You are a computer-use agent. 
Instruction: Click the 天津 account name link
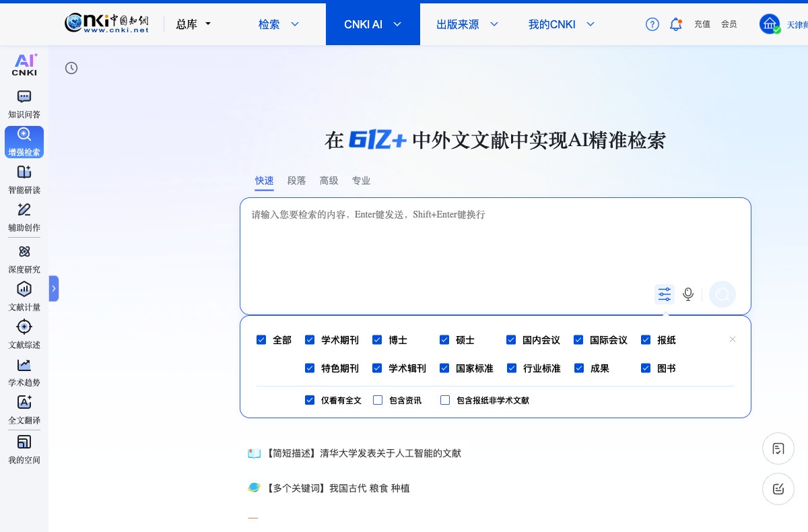tap(797, 25)
